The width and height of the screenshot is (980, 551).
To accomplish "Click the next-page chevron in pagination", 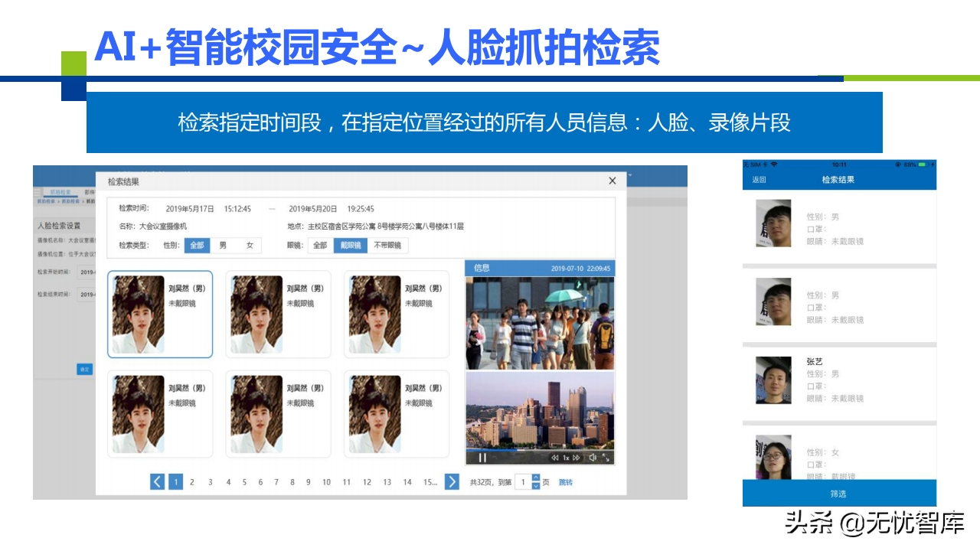I will (453, 482).
